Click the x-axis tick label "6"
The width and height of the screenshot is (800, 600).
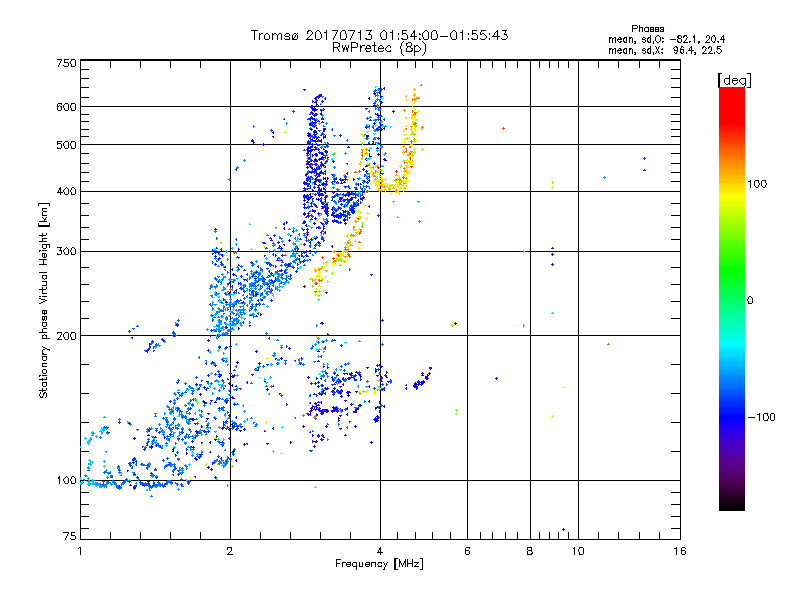click(467, 551)
